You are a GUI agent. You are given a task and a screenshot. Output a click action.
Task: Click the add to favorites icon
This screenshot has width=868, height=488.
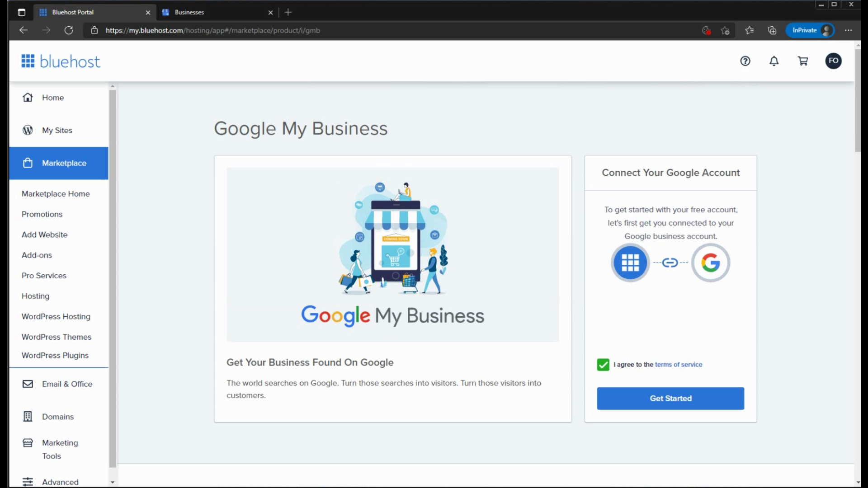point(725,30)
